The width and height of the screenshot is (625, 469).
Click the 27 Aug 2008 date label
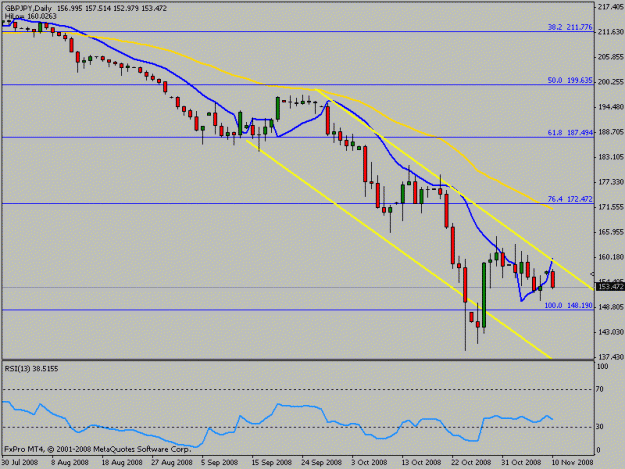pyautogui.click(x=172, y=463)
